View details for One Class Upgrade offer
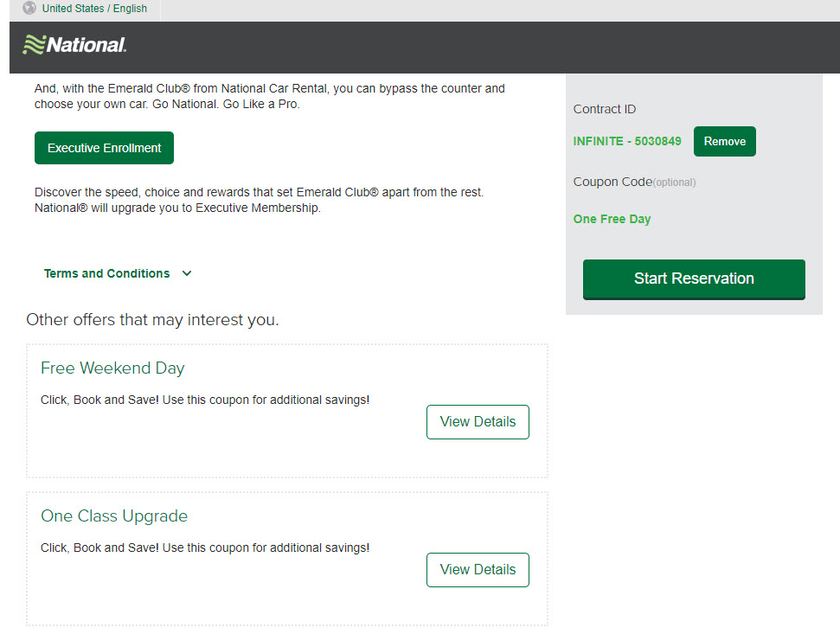 [x=478, y=570]
